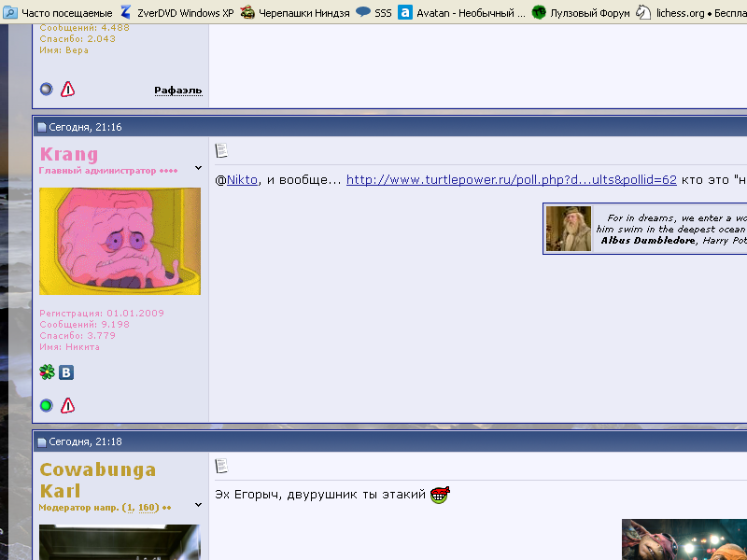Click the 'Спасибо: 2.043' text

[x=78, y=38]
